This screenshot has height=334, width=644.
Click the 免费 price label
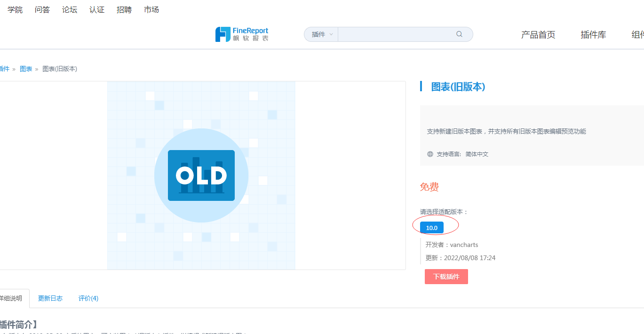(429, 187)
